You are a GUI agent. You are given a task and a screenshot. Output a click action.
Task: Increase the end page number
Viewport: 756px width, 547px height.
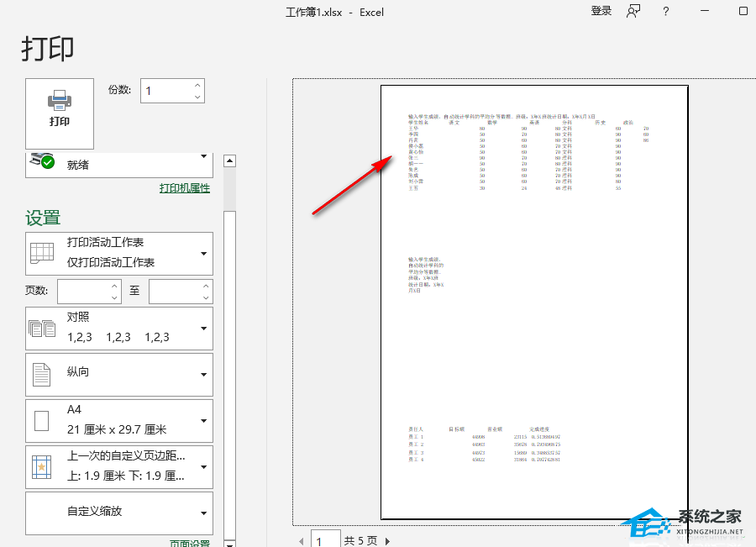point(206,286)
